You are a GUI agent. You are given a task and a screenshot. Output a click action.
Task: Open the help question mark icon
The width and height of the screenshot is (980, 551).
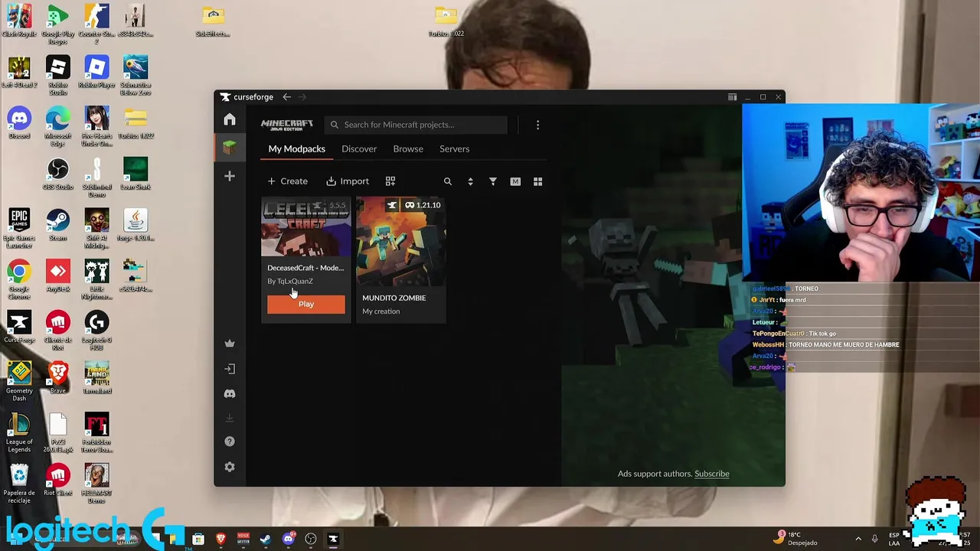tap(230, 442)
